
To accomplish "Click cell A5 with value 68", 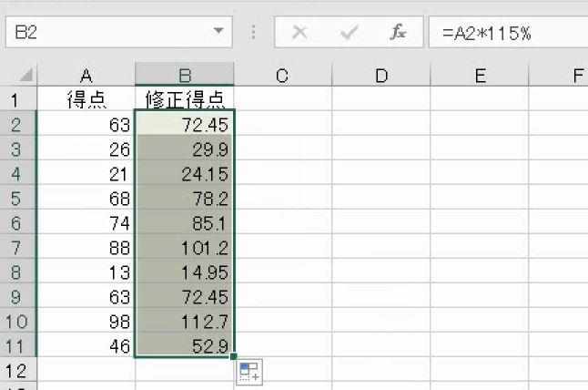I will click(86, 197).
